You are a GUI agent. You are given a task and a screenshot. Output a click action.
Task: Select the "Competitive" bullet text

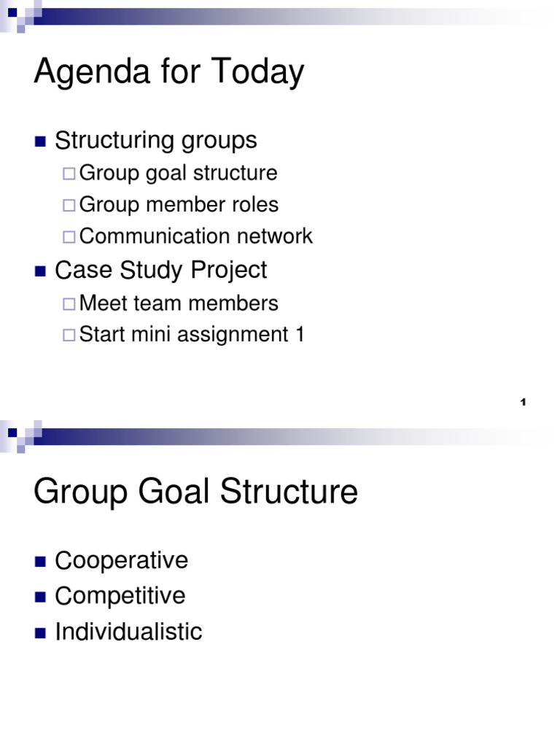120,596
